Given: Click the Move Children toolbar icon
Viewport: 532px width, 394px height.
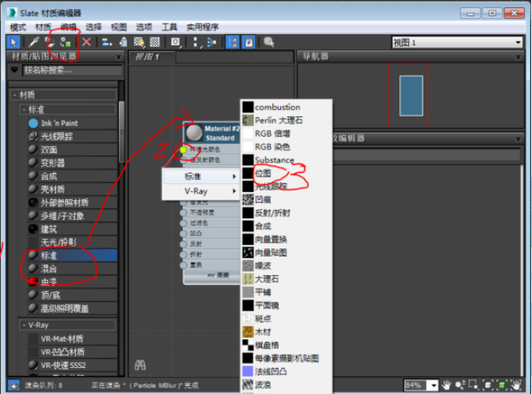Looking at the screenshot, I should pos(107,42).
